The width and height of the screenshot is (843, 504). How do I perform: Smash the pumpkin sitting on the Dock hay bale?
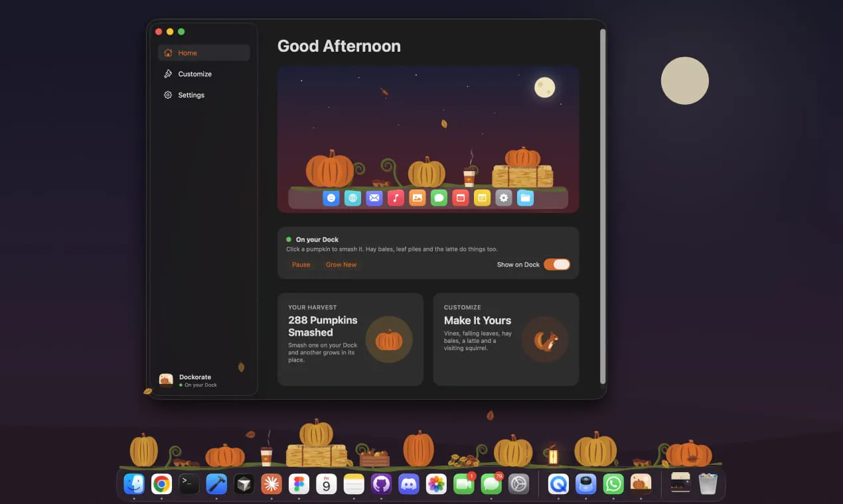tap(316, 433)
